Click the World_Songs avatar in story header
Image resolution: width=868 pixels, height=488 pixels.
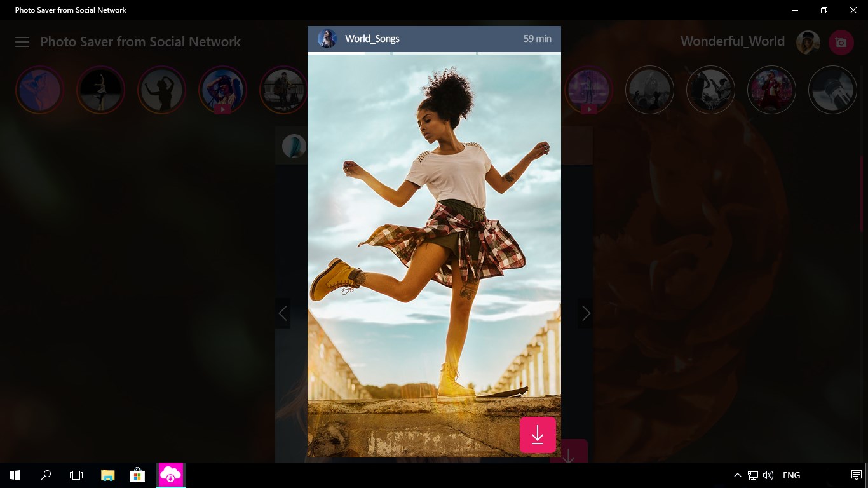pyautogui.click(x=327, y=38)
